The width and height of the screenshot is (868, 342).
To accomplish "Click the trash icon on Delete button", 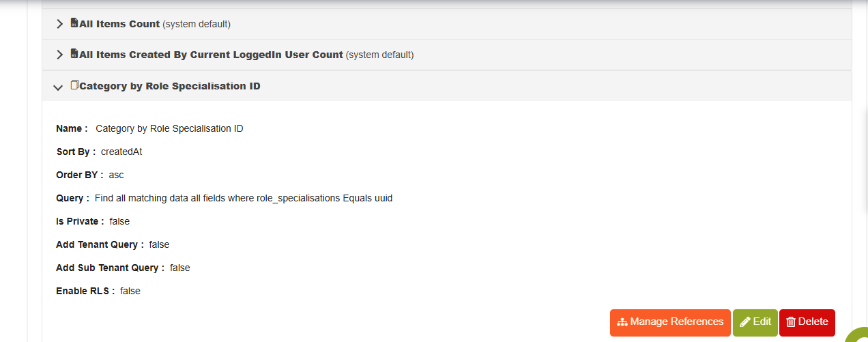I will click(791, 322).
